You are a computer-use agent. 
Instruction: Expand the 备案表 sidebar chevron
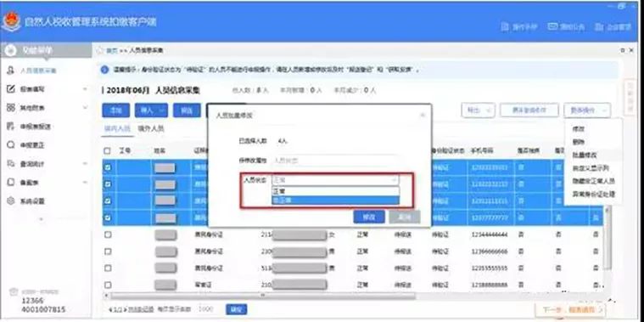point(85,182)
